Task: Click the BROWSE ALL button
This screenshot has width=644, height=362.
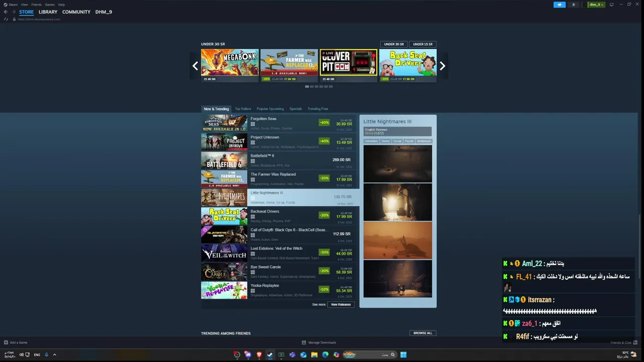Action: 423,333
